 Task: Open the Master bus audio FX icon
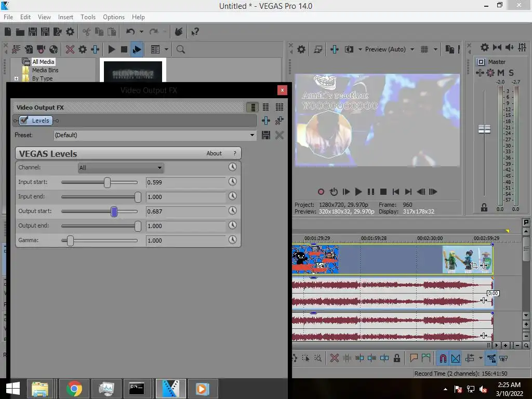point(480,73)
